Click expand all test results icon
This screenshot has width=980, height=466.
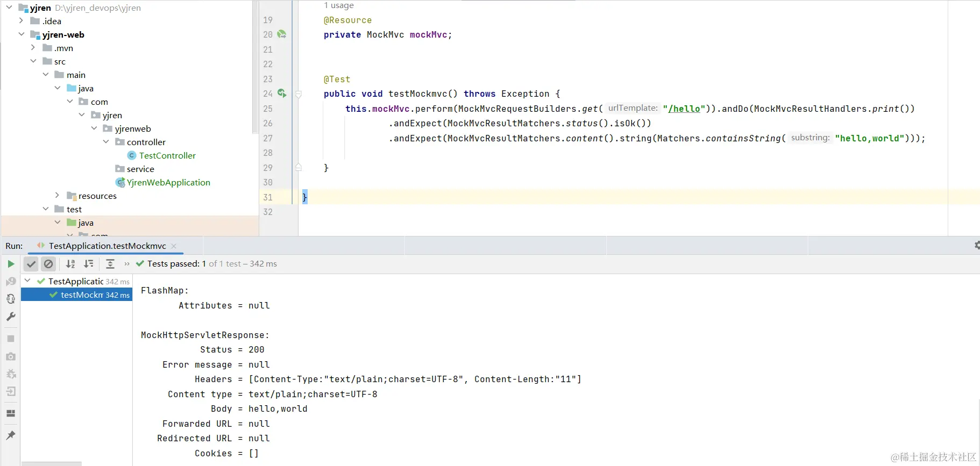pyautogui.click(x=110, y=264)
